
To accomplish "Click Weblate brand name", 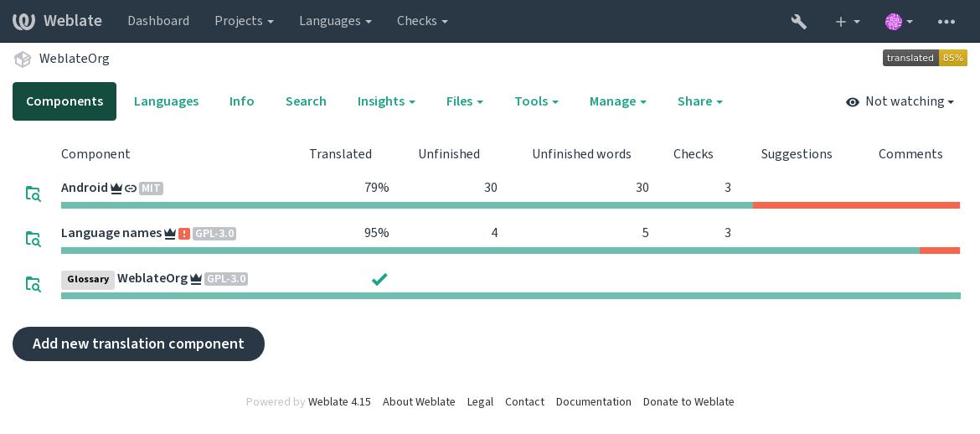I will pyautogui.click(x=73, y=21).
